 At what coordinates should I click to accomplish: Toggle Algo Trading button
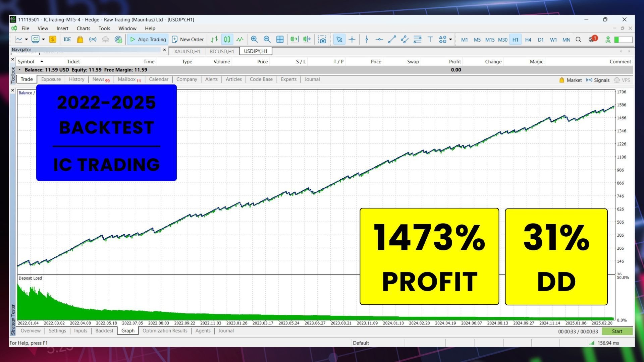pos(148,40)
